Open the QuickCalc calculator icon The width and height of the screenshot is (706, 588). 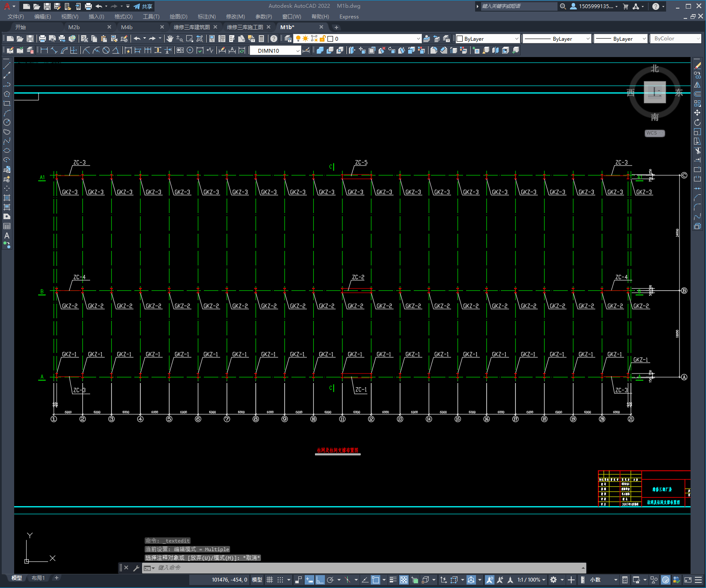[x=261, y=39]
